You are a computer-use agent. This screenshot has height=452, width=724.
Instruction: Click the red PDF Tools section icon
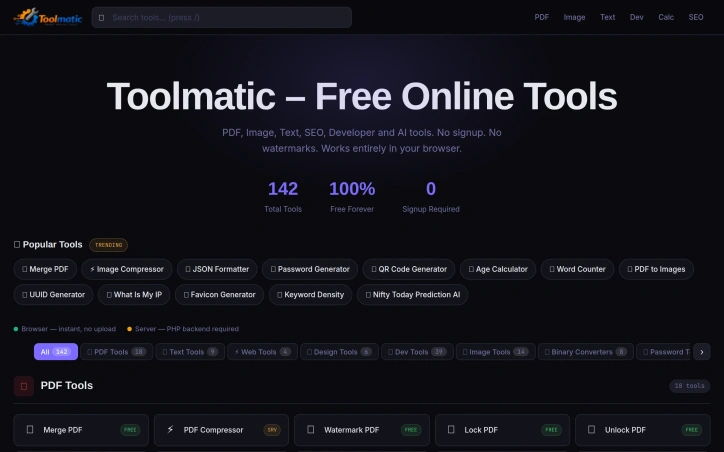[24, 386]
